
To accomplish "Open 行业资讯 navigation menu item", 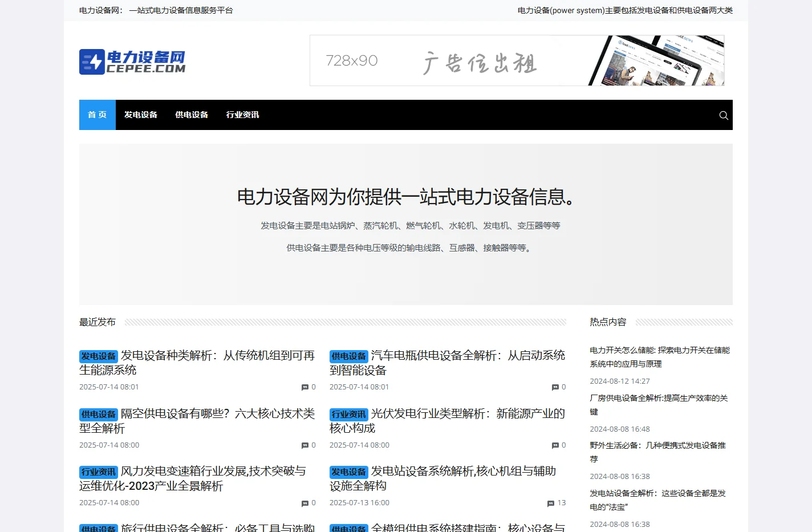I will pos(242,115).
